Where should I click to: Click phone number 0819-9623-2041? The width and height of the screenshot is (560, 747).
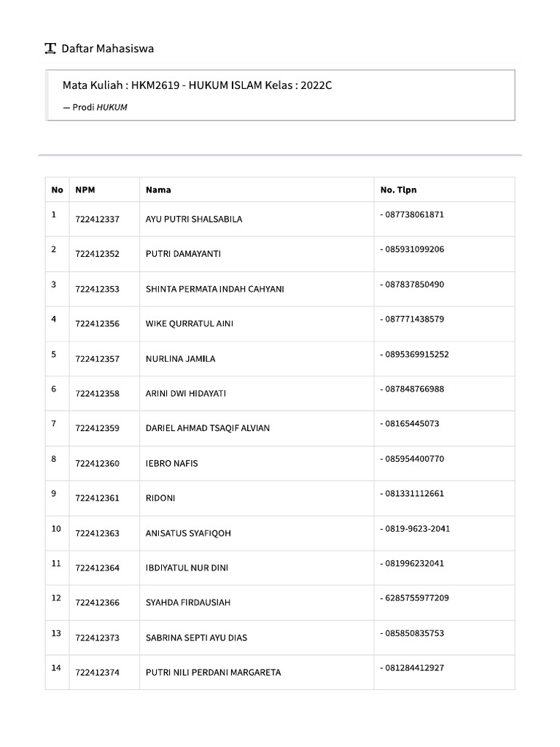point(417,528)
